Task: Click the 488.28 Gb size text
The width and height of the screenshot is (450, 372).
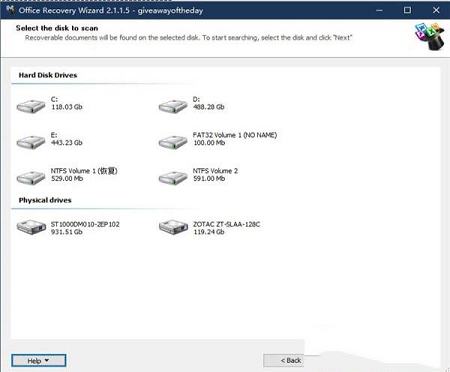Action: pos(209,107)
